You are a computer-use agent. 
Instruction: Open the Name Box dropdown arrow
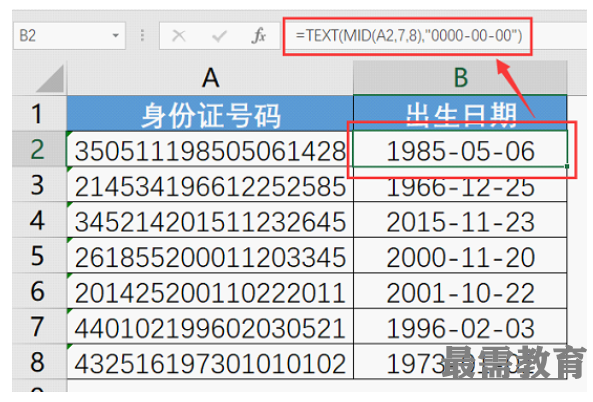116,36
